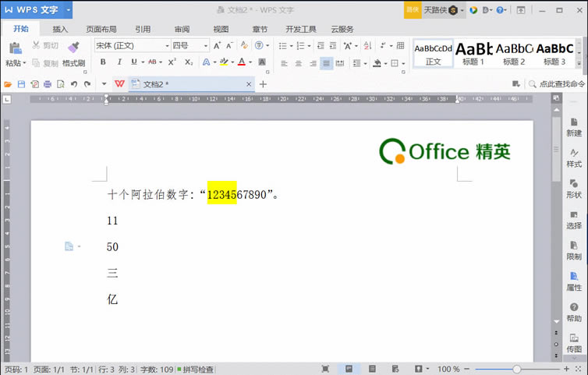This screenshot has width=588, height=375.
Task: Click the Print icon in quick toolbar
Action: point(48,84)
